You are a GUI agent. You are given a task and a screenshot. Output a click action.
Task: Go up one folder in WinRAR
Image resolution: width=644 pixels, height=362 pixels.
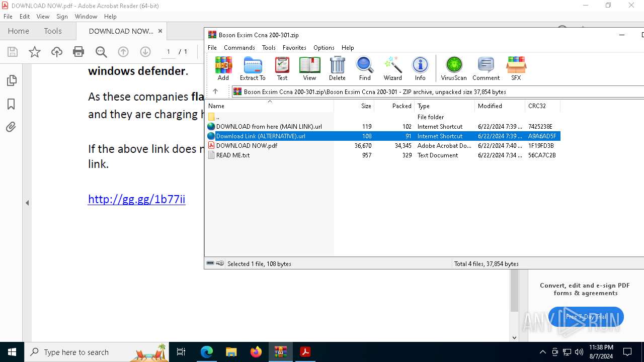pos(215,92)
